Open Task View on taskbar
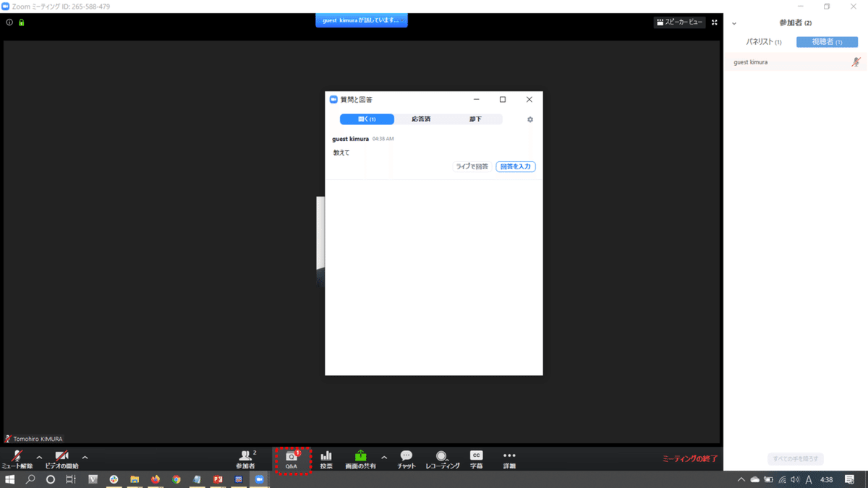The image size is (868, 488). click(71, 479)
